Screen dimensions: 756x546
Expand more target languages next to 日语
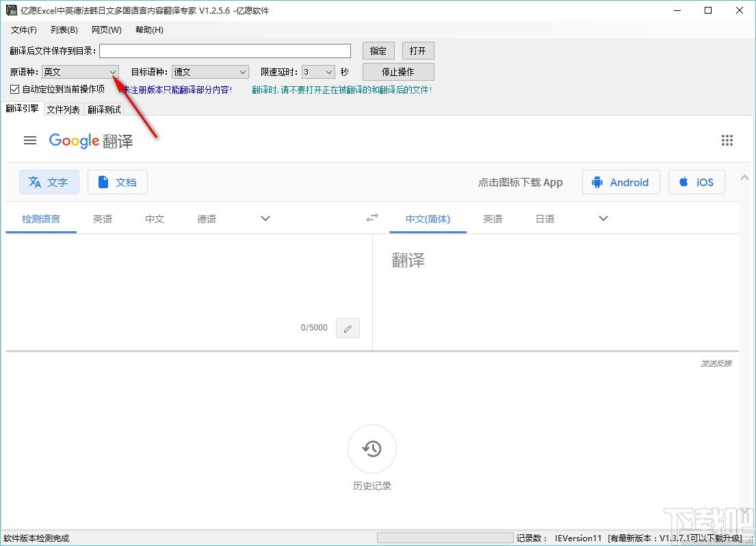602,218
